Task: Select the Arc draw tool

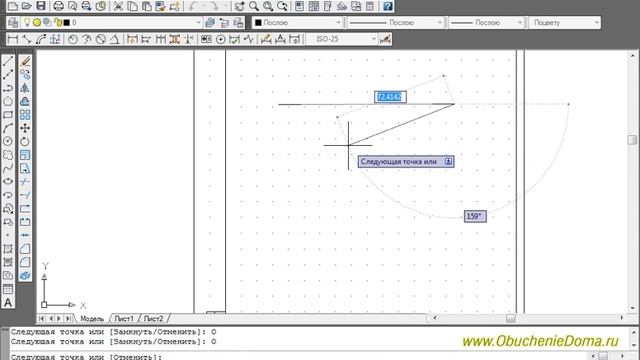Action: (x=8, y=128)
